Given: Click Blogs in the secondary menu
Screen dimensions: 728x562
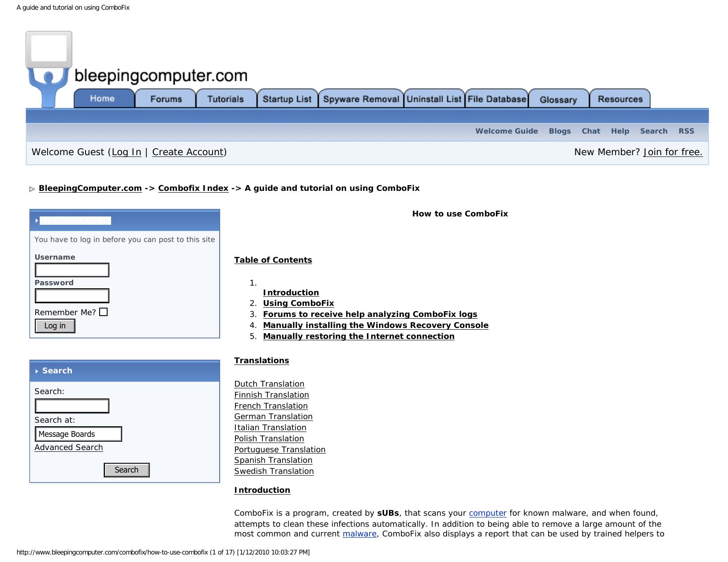Looking at the screenshot, I should 560,131.
